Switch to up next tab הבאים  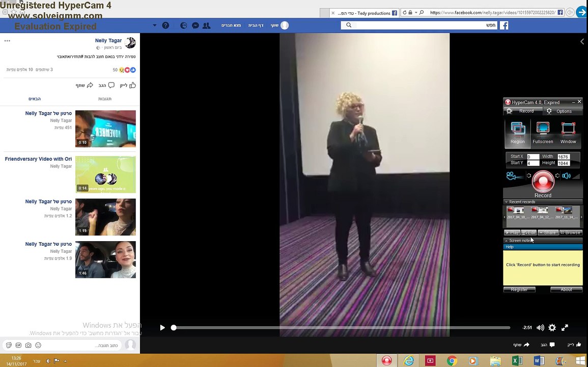pos(35,99)
